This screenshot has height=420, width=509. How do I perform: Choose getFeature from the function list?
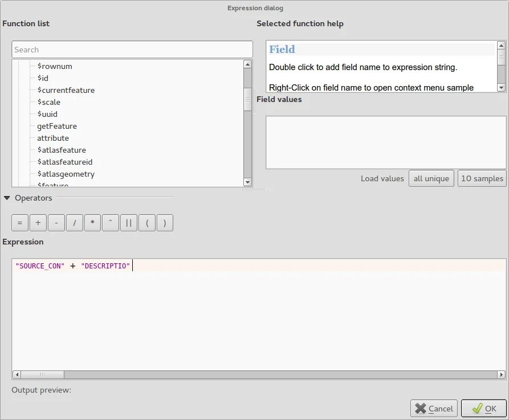tap(57, 126)
